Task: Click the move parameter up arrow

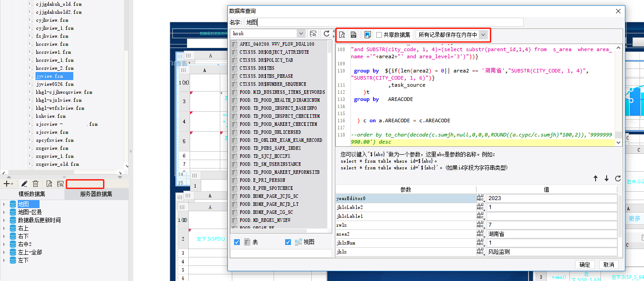Action: (x=596, y=179)
